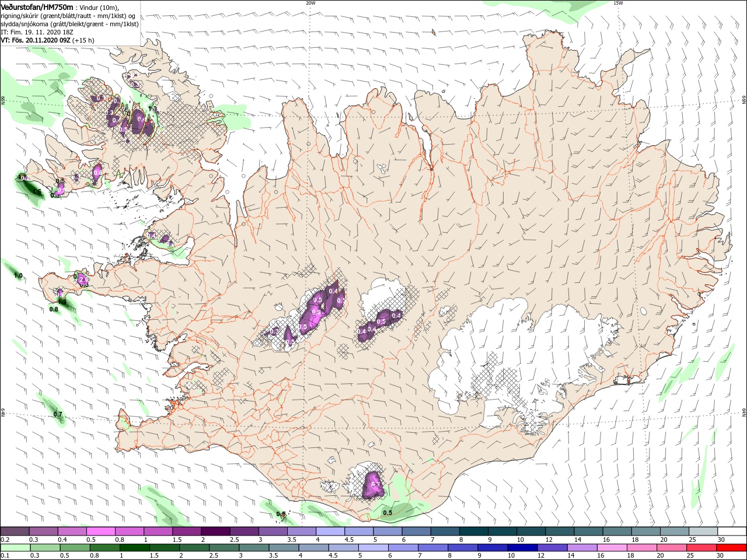Viewport: 747px width, 560px height.
Task: Click the 1.6 precipitation value label
Action: (37, 191)
